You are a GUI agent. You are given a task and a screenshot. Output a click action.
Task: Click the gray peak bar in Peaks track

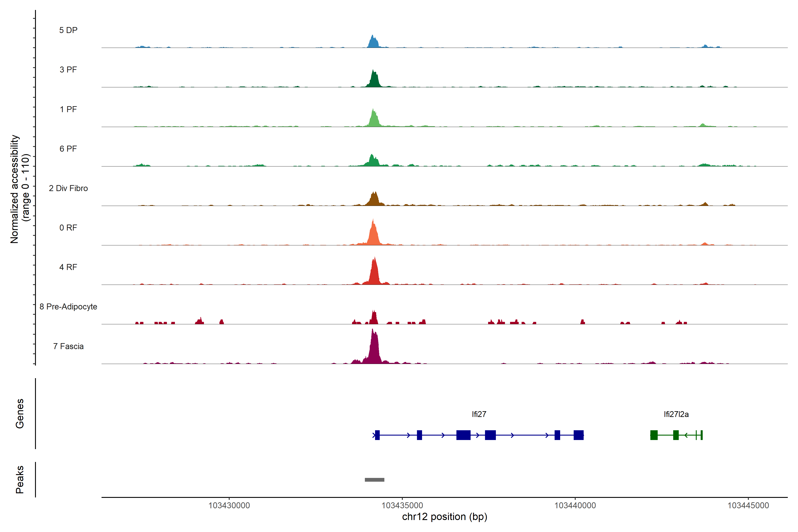[374, 480]
